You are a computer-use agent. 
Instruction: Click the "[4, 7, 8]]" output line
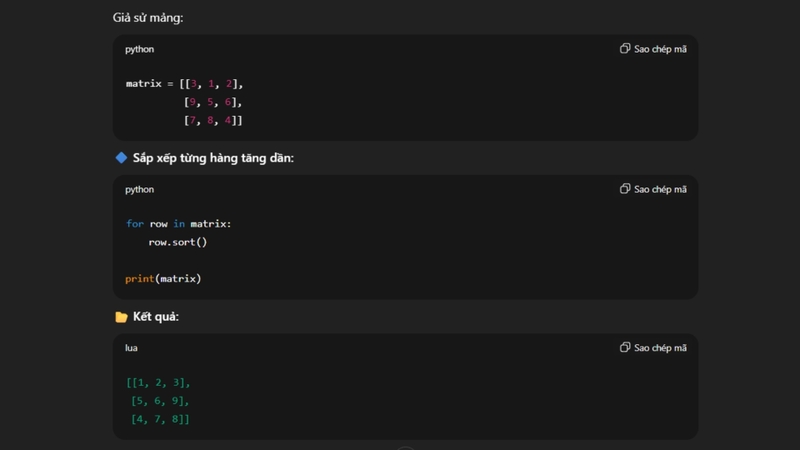point(160,419)
